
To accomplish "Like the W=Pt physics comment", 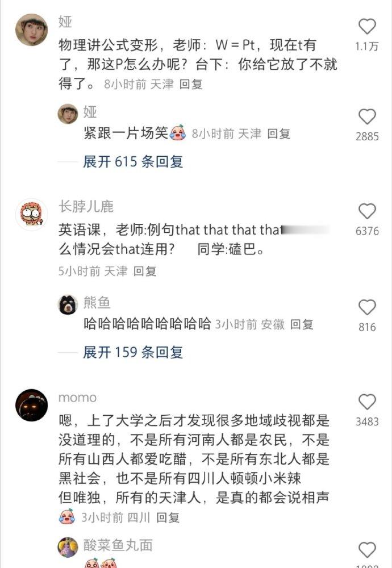I will click(367, 27).
